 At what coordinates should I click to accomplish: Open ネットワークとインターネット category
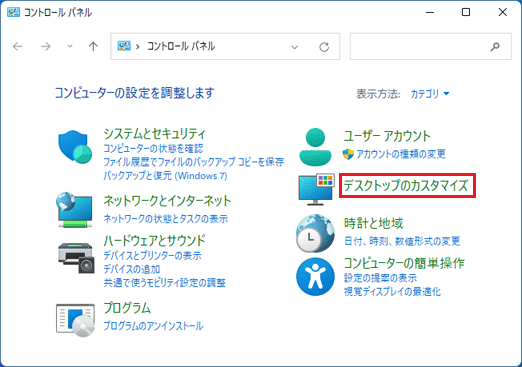[167, 201]
